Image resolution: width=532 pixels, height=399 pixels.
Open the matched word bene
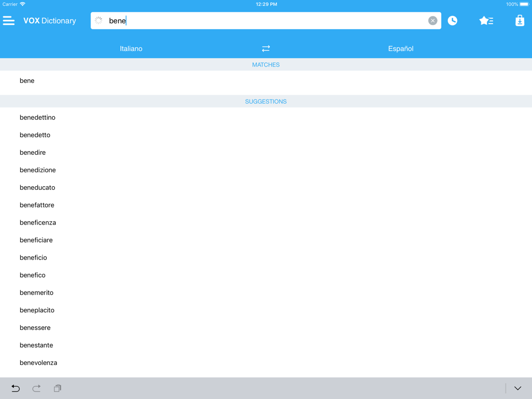[x=266, y=81]
